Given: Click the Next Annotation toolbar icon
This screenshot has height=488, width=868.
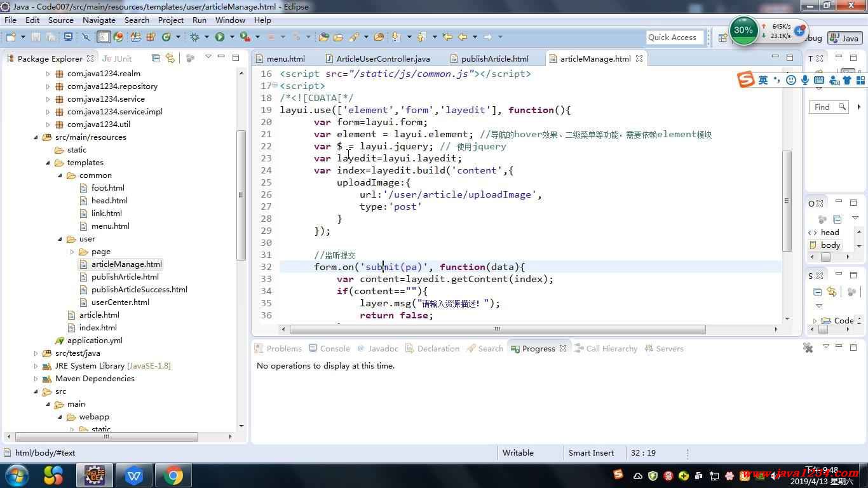Looking at the screenshot, I should pos(397,37).
